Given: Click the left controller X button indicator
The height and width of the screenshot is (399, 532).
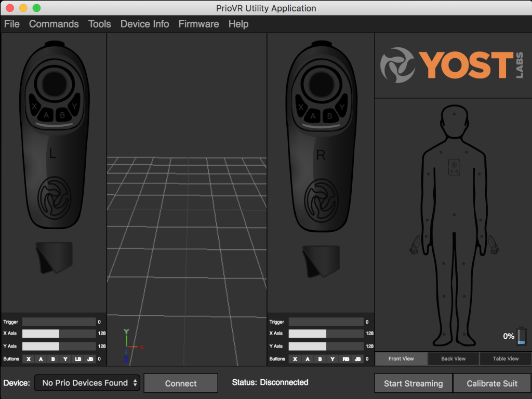Looking at the screenshot, I should point(29,359).
